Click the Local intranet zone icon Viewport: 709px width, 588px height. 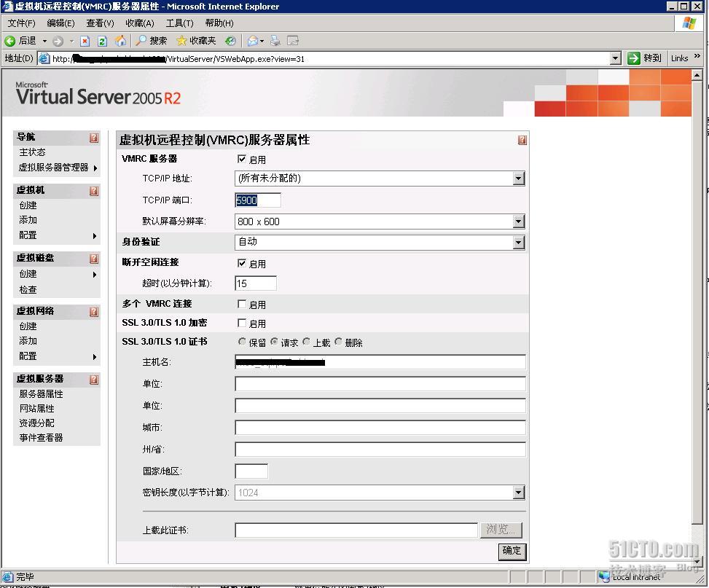[605, 576]
